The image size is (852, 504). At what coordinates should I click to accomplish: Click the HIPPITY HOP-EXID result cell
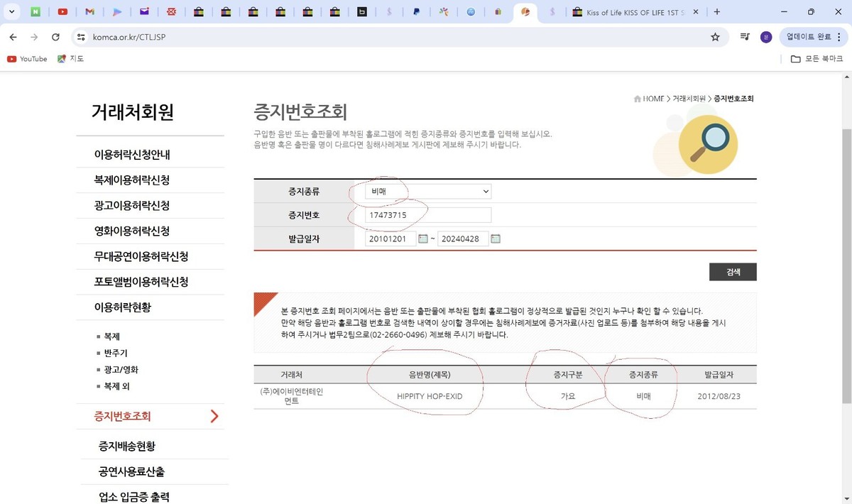click(x=430, y=396)
